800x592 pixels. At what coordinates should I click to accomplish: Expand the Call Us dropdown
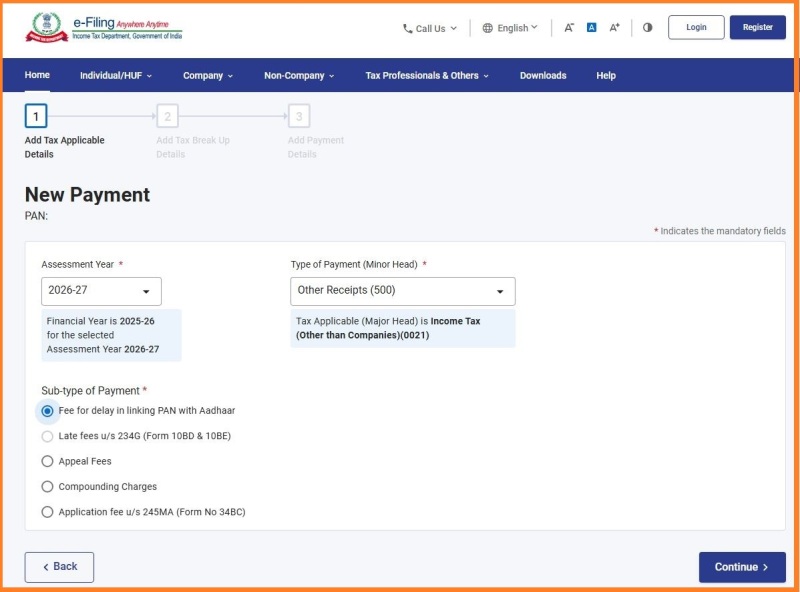[430, 29]
